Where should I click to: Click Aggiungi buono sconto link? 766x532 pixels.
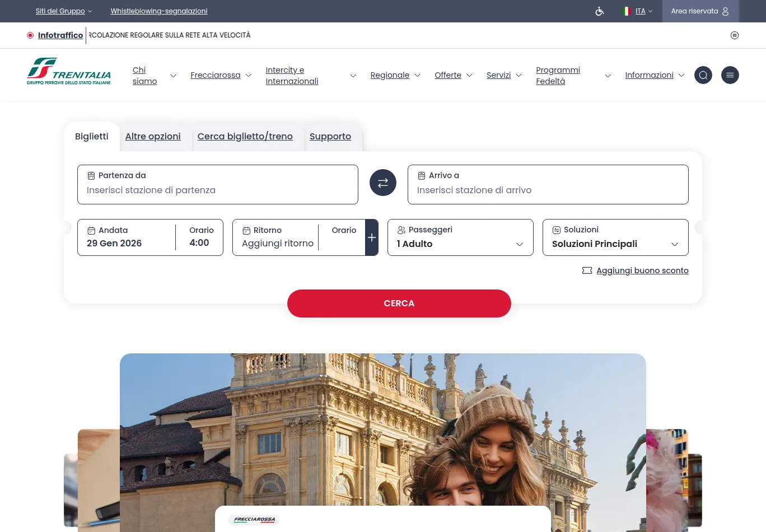[x=642, y=270]
